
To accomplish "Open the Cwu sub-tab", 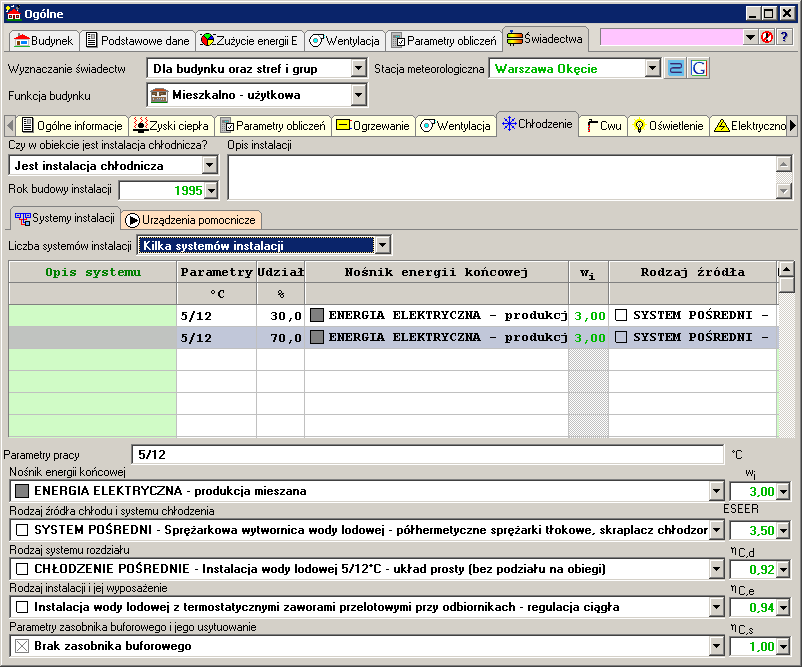I will (x=604, y=126).
